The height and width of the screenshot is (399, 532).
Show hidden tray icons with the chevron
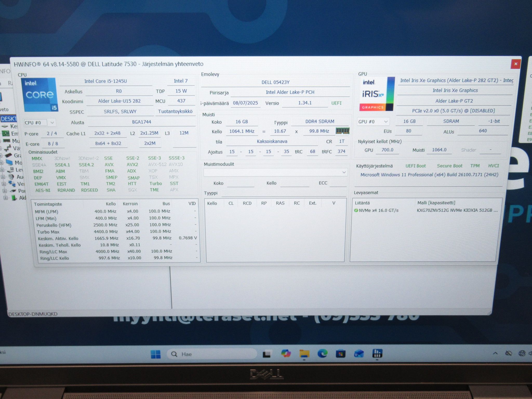(x=495, y=353)
